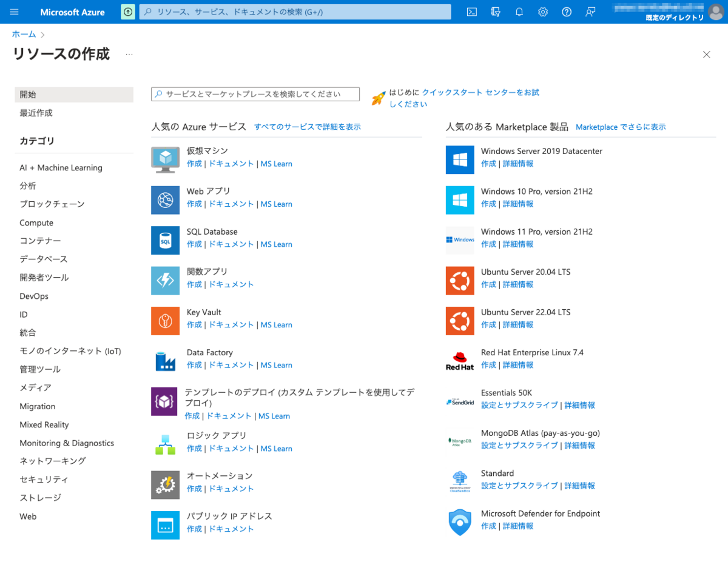Viewport: 728px width, 562px height.
Task: Click 作成 under 仮想マシン
Action: pos(194,164)
